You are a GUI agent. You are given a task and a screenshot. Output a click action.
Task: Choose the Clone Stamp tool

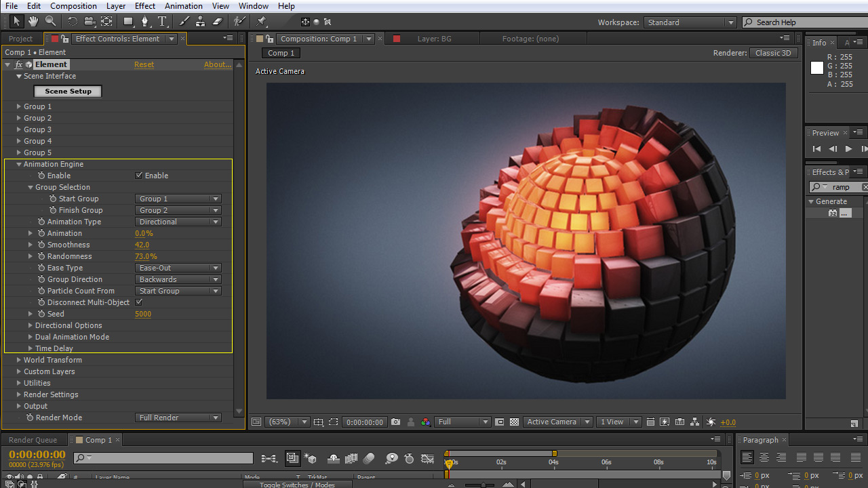(x=200, y=21)
